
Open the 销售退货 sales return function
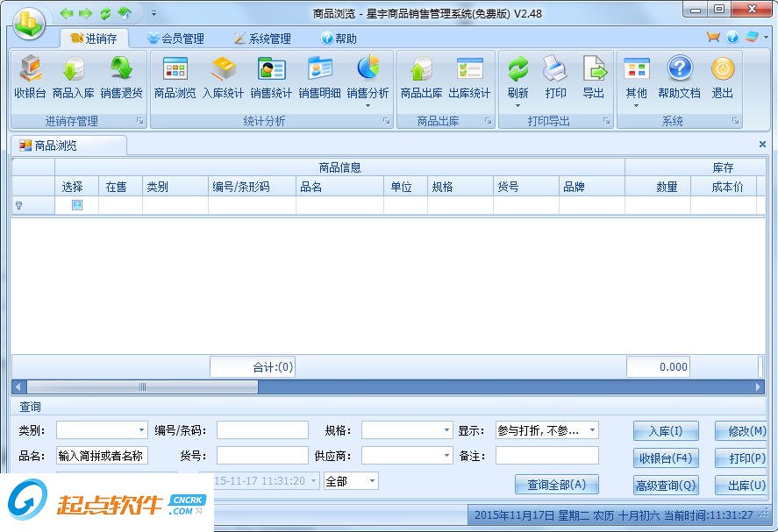(x=123, y=79)
